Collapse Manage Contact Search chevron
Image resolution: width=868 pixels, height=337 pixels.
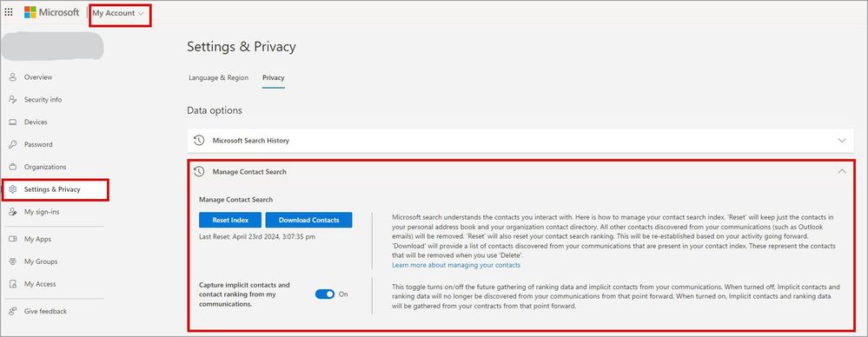tap(842, 172)
